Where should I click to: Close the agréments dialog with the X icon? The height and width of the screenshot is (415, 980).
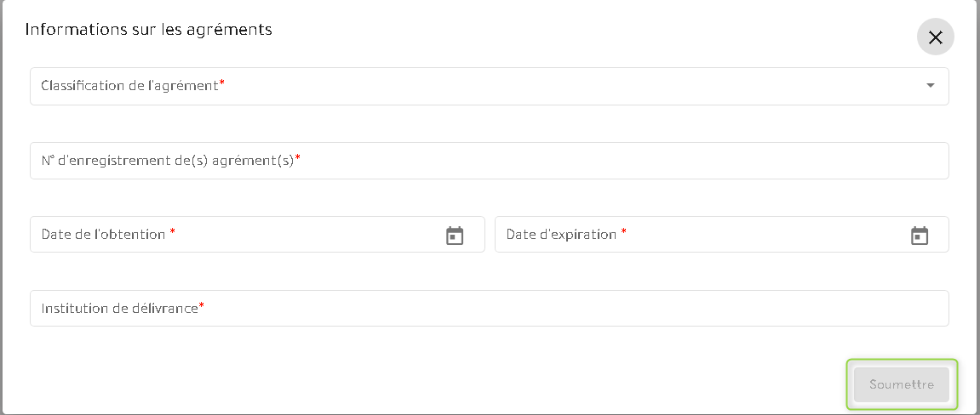[935, 37]
